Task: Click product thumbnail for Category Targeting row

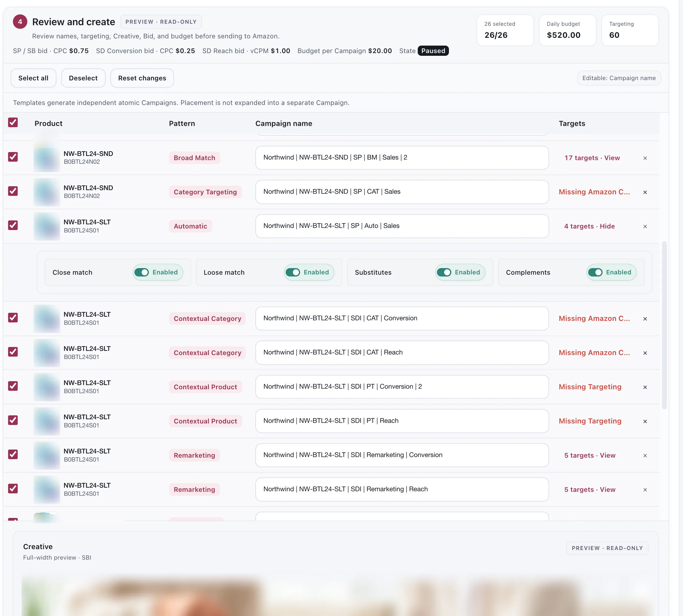Action: (47, 192)
